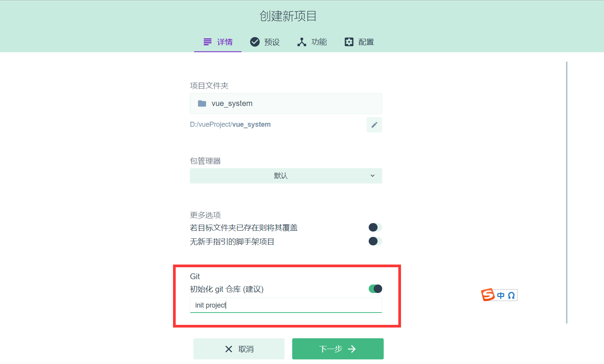Image resolution: width=604 pixels, height=364 pixels.
Task: Switch to the 详情 tab
Action: [218, 42]
